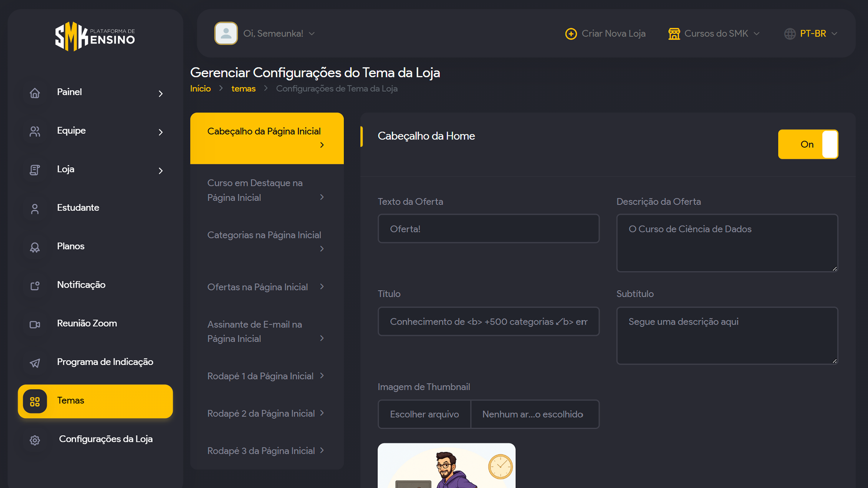The width and height of the screenshot is (868, 488).
Task: Click the Configurações da Loja gear icon
Action: pyautogui.click(x=35, y=440)
